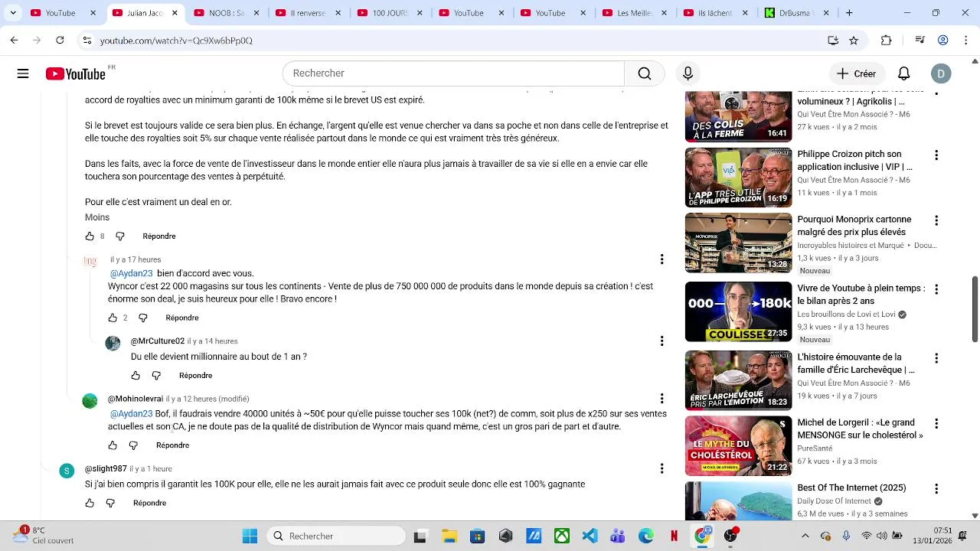
Task: Dislike the comment with 8 likes
Action: coord(120,236)
